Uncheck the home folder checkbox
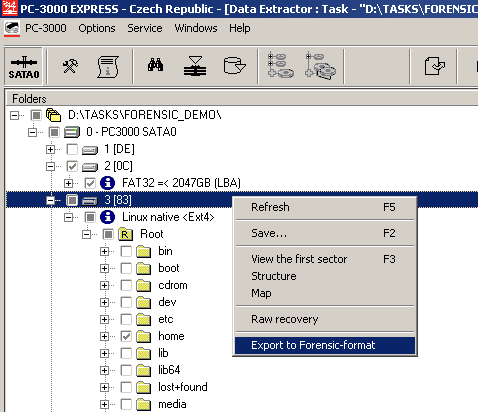Viewport: 478px width, 412px height. (126, 336)
